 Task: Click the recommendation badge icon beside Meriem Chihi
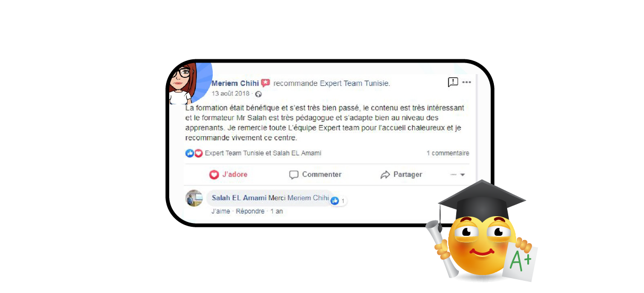click(x=266, y=83)
